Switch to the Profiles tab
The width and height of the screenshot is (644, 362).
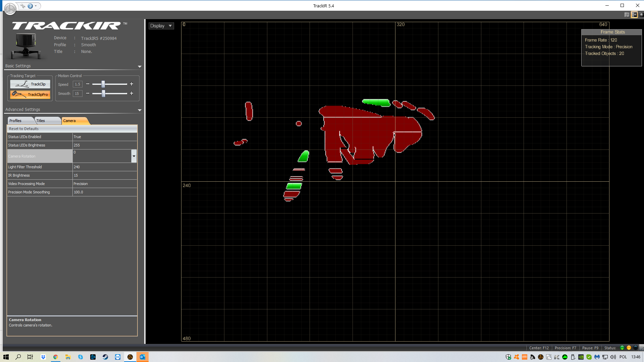[x=20, y=121]
